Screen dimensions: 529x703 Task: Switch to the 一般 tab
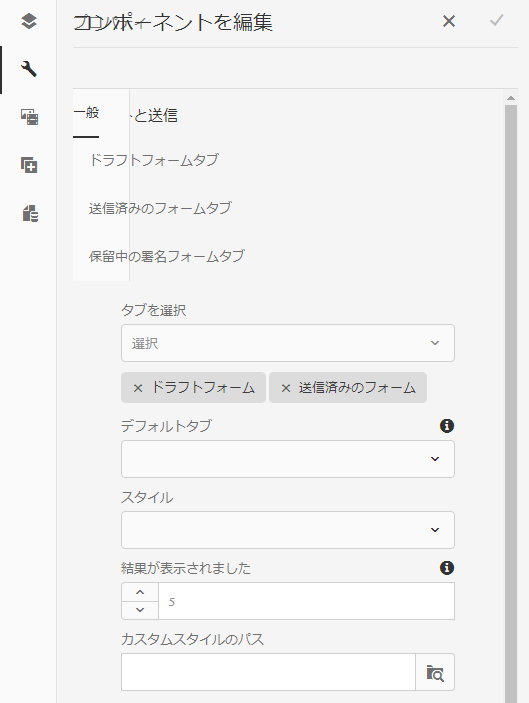point(86,113)
